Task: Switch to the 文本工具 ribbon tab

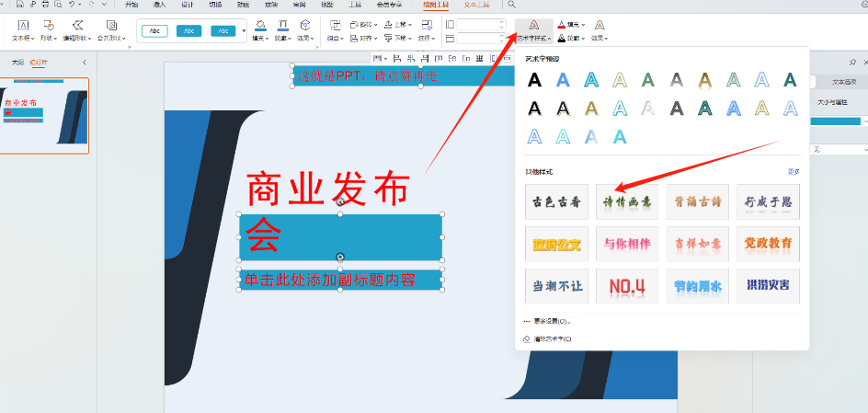Action: pos(477,5)
